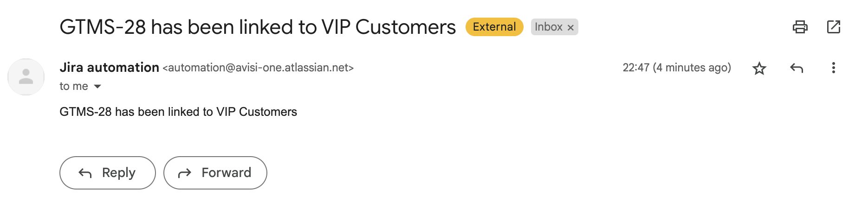The height and width of the screenshot is (215, 868).
Task: Click the arrow icon inside the Forward button
Action: click(x=185, y=173)
